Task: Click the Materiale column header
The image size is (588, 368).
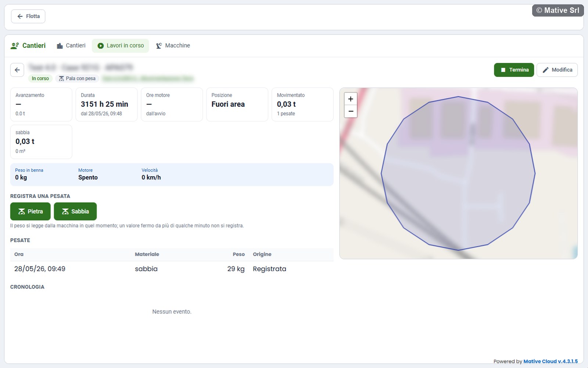Action: 147,254
